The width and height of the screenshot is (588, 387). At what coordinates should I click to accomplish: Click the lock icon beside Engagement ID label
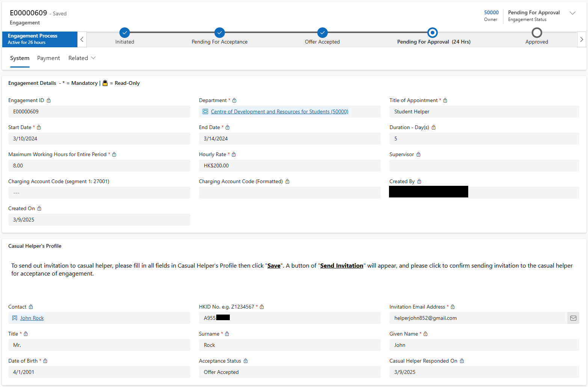tap(49, 100)
